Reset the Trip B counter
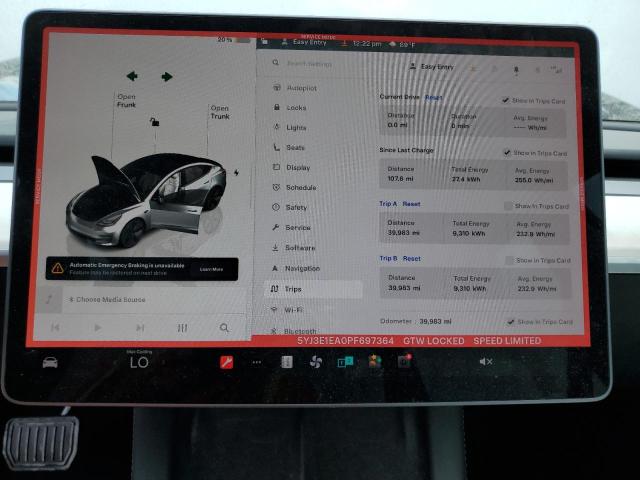 coord(412,258)
